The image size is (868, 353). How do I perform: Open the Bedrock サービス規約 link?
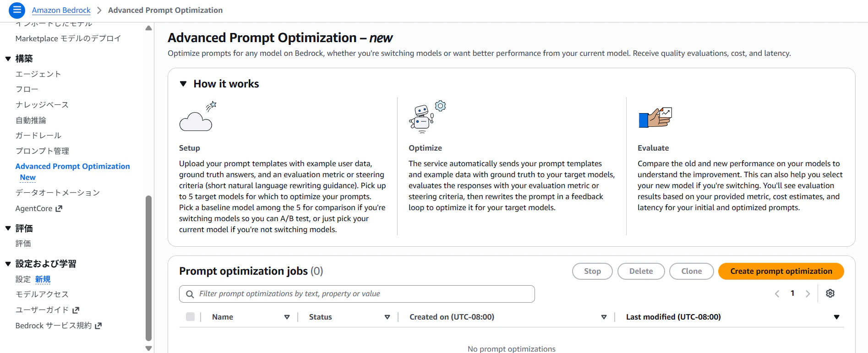coord(54,326)
